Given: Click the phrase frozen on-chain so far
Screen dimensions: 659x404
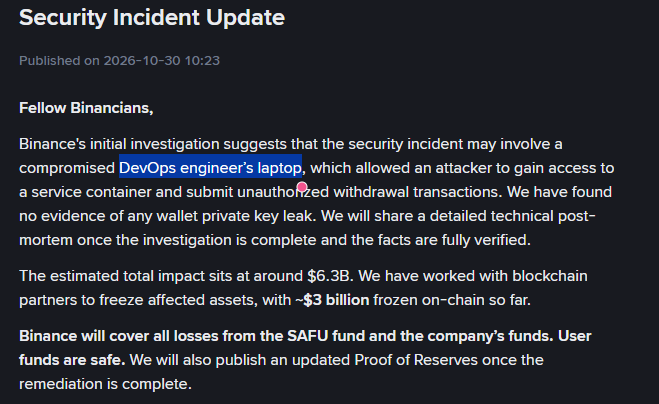Looking at the screenshot, I should (x=452, y=300).
